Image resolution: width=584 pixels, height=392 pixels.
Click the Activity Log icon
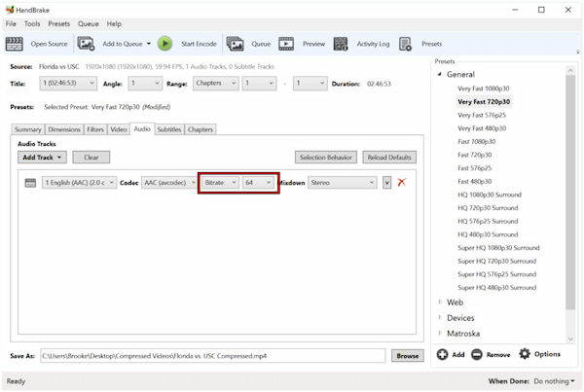pos(341,44)
